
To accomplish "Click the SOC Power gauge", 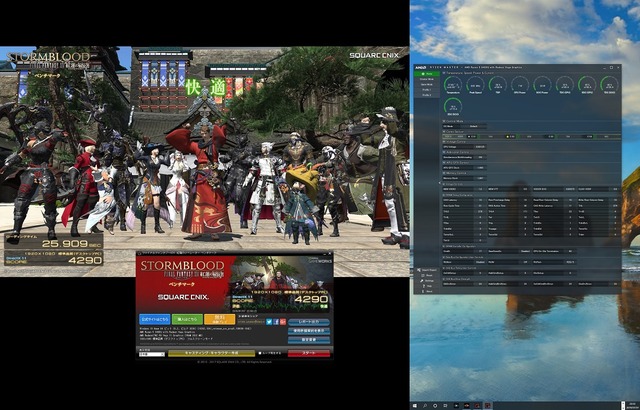I will pyautogui.click(x=542, y=85).
